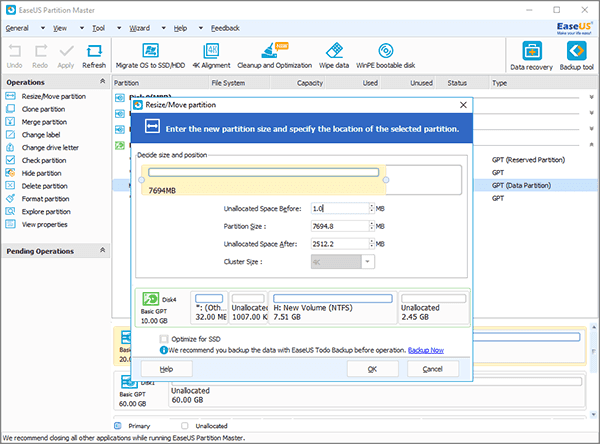600x444 pixels.
Task: Create a WinPE bootable disk
Action: (x=386, y=56)
